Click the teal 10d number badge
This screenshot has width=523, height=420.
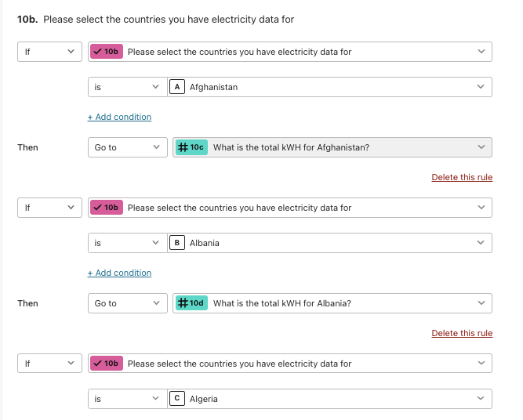191,303
